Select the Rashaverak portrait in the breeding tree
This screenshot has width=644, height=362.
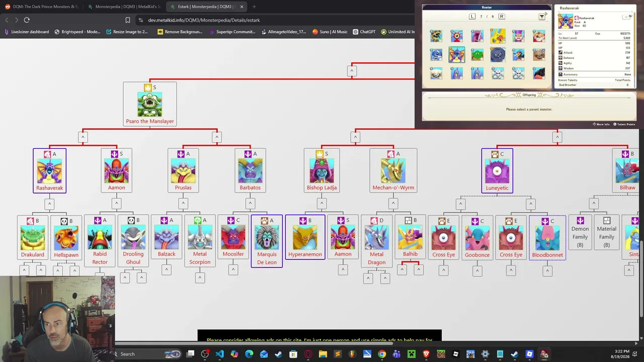(49, 171)
